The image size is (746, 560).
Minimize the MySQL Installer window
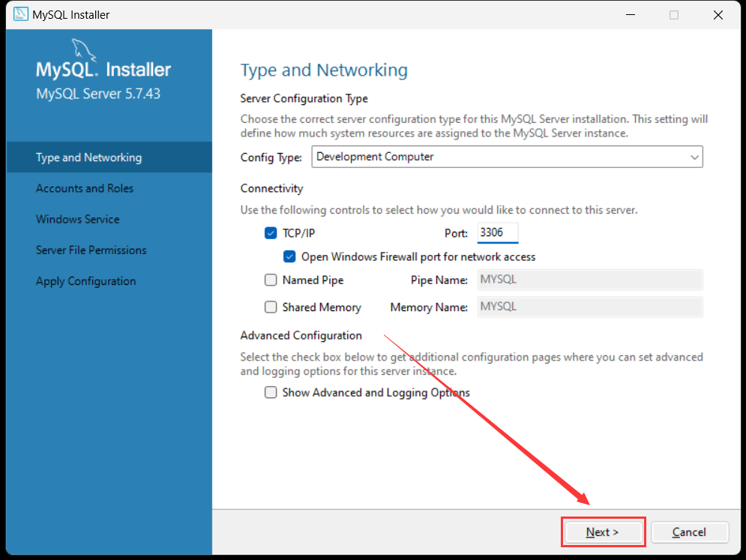(631, 15)
